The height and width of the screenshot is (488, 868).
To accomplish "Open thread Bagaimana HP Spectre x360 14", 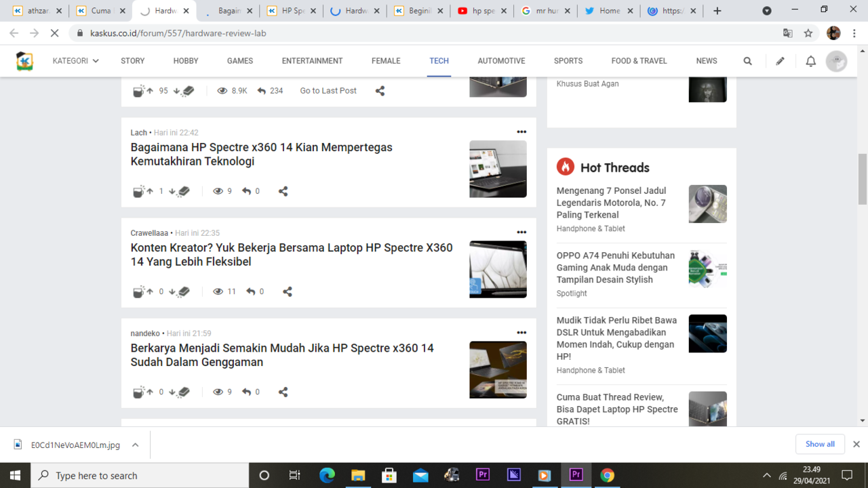I will [262, 155].
